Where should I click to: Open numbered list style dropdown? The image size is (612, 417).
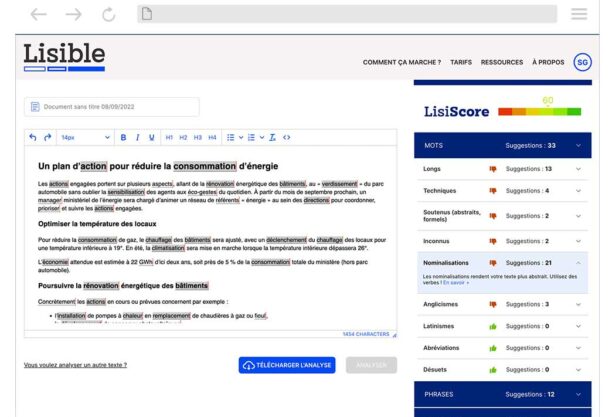[x=262, y=137]
